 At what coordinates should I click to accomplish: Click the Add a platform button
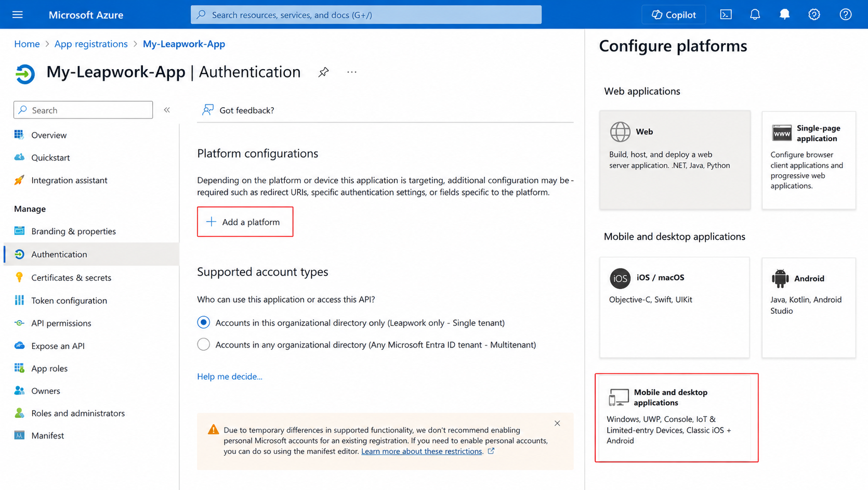245,222
